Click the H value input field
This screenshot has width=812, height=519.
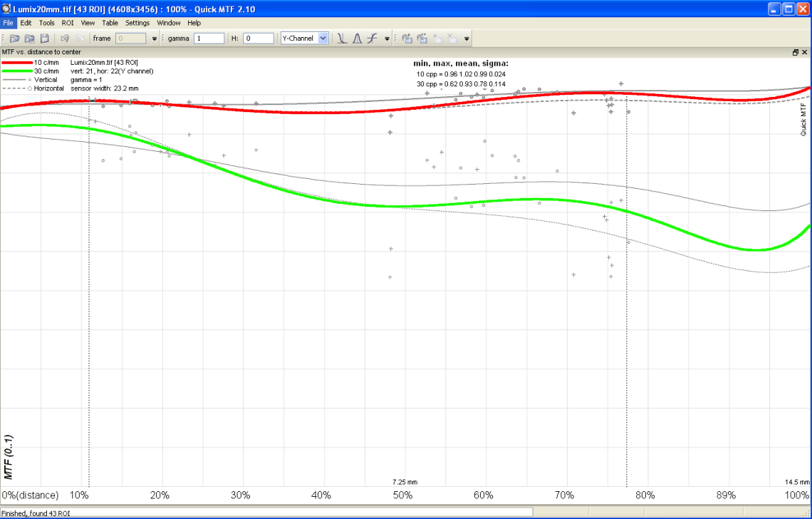click(259, 38)
